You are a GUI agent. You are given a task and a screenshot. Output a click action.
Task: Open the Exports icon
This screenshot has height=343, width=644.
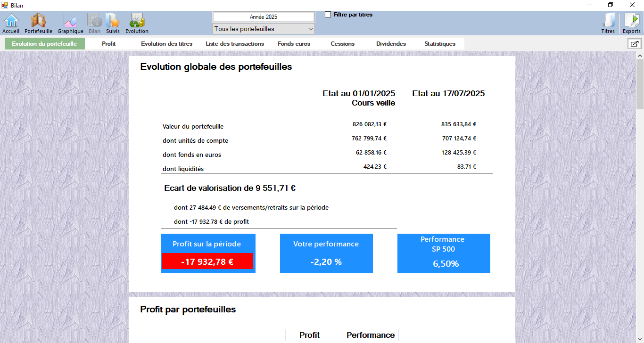pyautogui.click(x=631, y=23)
